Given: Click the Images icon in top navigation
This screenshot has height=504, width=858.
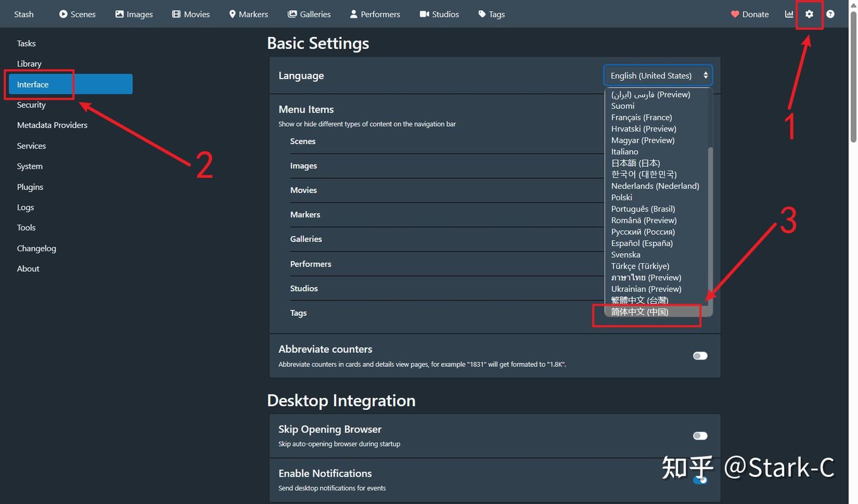Looking at the screenshot, I should [133, 14].
